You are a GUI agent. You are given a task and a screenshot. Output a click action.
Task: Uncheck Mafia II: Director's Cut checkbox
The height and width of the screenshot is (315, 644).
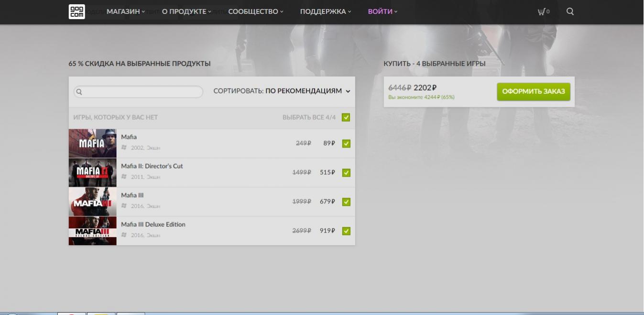point(346,172)
